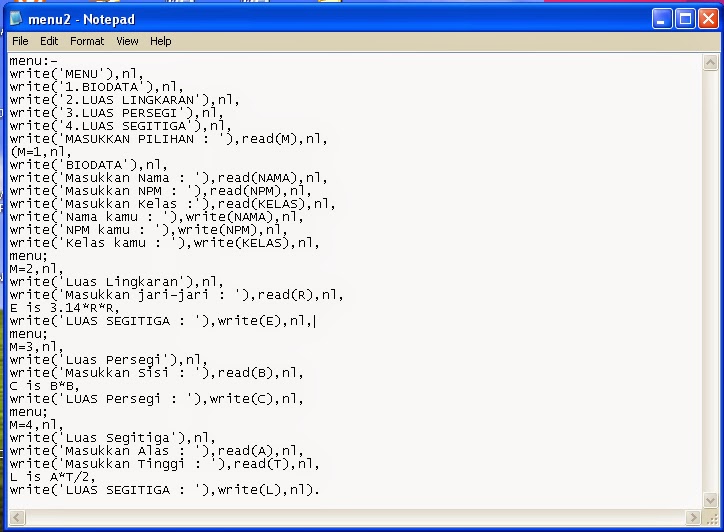Click the line write('3.LUAS PERSEGI'),nl,

point(116,113)
